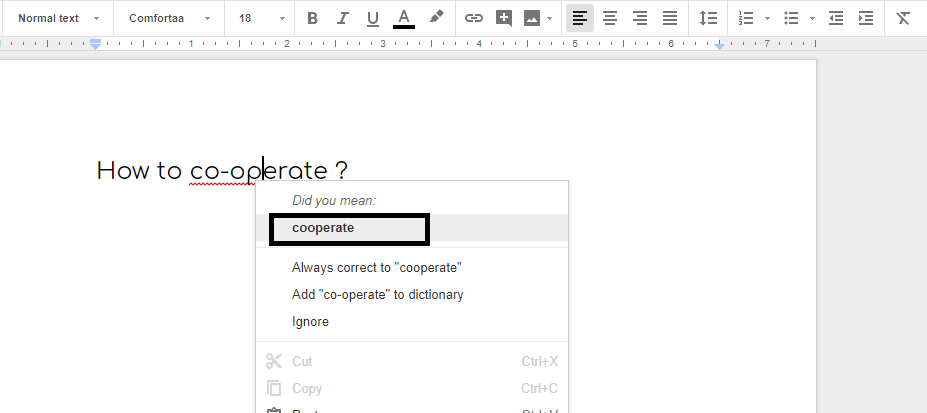
Task: Open the Comfortaa font dropdown
Action: tap(169, 18)
